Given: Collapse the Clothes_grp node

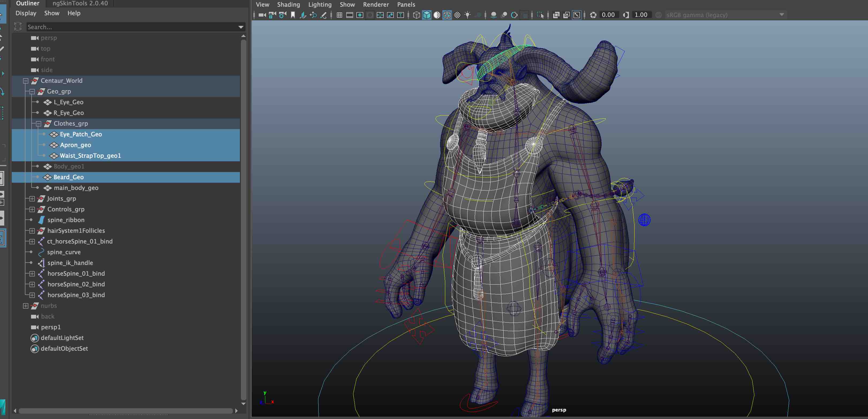Looking at the screenshot, I should coord(38,124).
